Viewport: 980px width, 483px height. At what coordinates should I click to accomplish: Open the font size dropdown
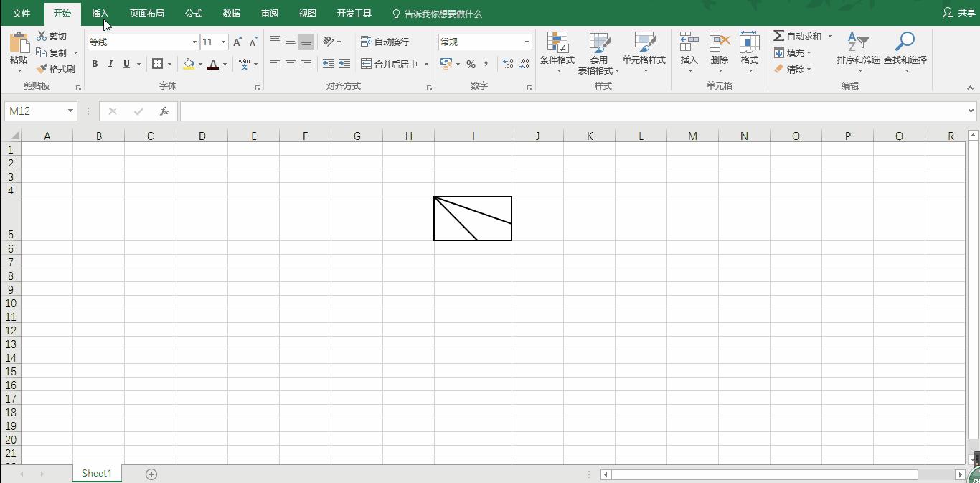pyautogui.click(x=222, y=42)
